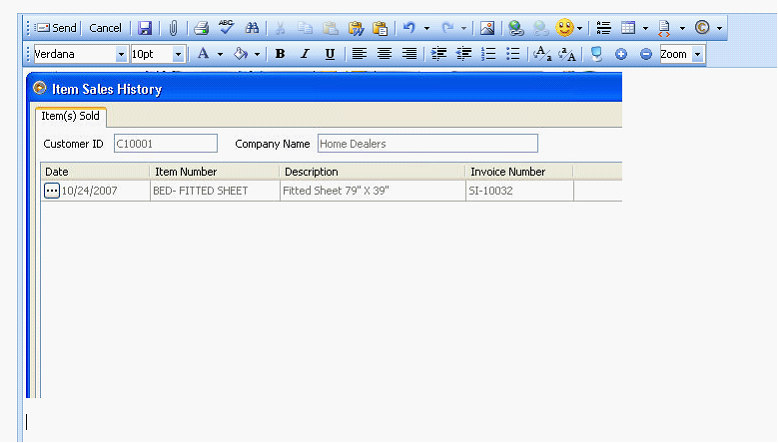Toggle bold formatting
778x443 pixels.
280,54
